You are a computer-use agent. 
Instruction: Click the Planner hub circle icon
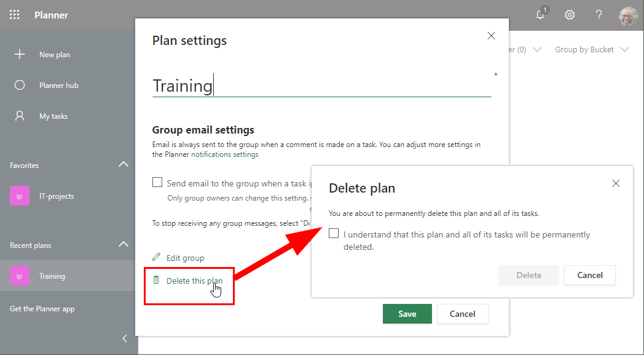(x=20, y=85)
